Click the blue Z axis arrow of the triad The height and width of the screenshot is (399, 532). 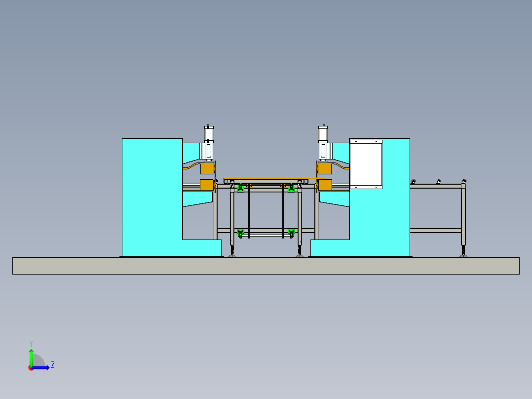[x=41, y=367]
